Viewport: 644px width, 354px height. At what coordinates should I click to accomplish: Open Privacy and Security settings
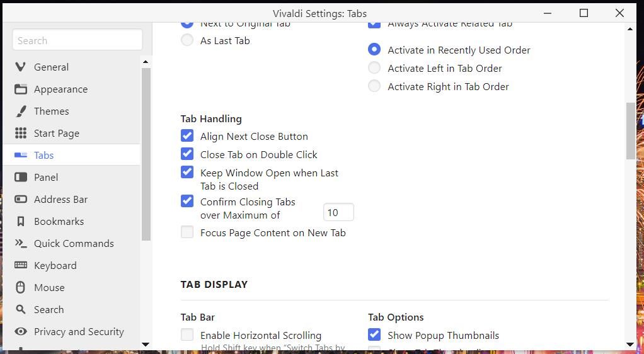(x=71, y=331)
